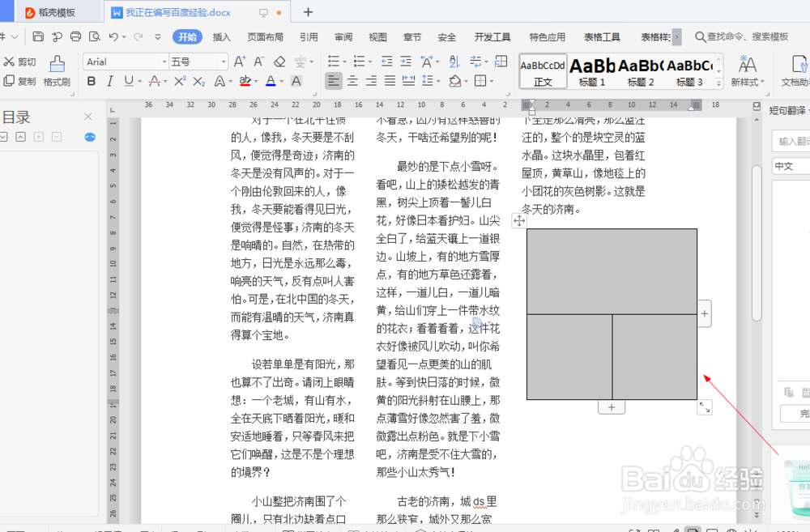810x532 pixels.
Task: Click the justify alignment icon
Action: [390, 81]
